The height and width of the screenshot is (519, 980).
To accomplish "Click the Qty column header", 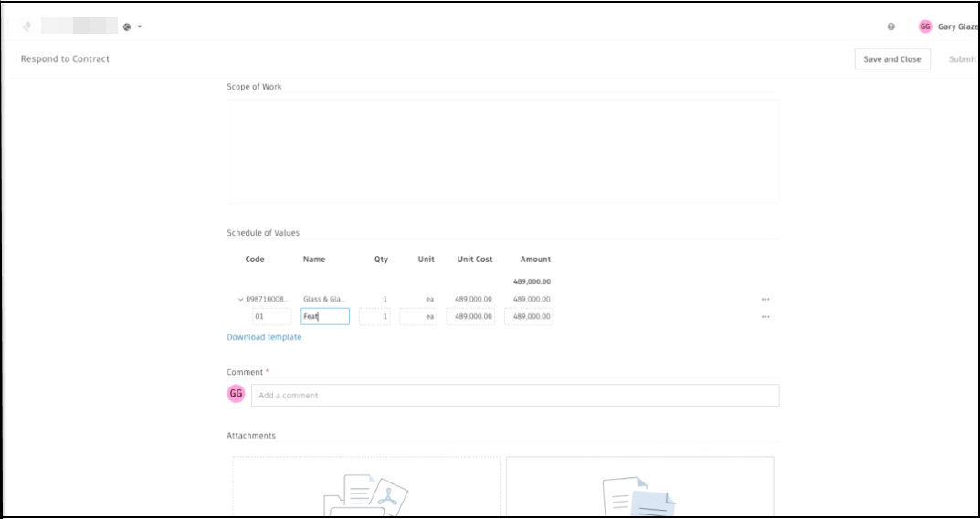I will point(381,259).
